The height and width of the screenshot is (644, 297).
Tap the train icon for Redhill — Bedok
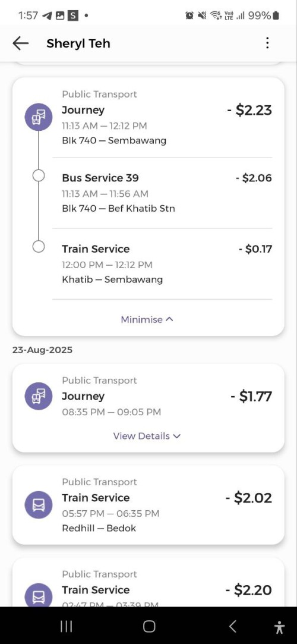[x=39, y=505]
